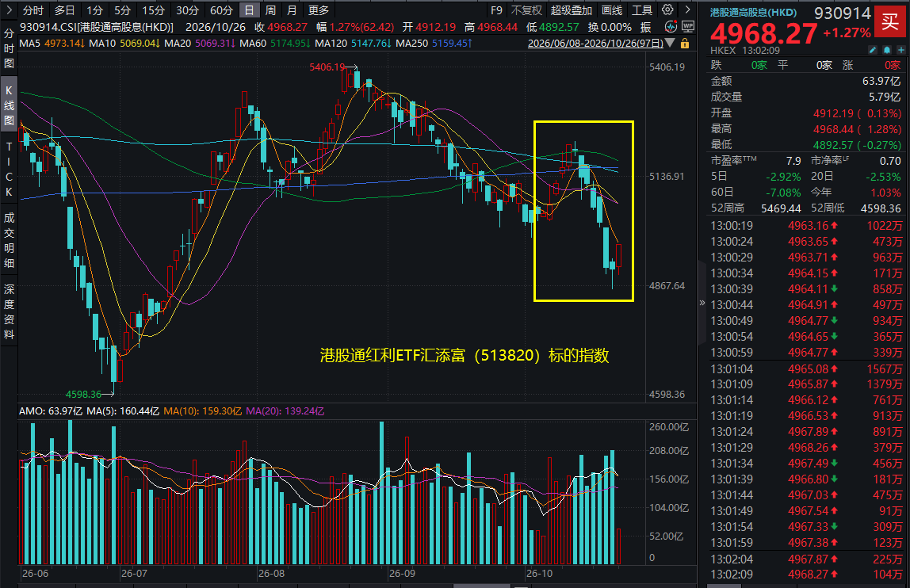Select the 日 daily period tab

point(249,10)
